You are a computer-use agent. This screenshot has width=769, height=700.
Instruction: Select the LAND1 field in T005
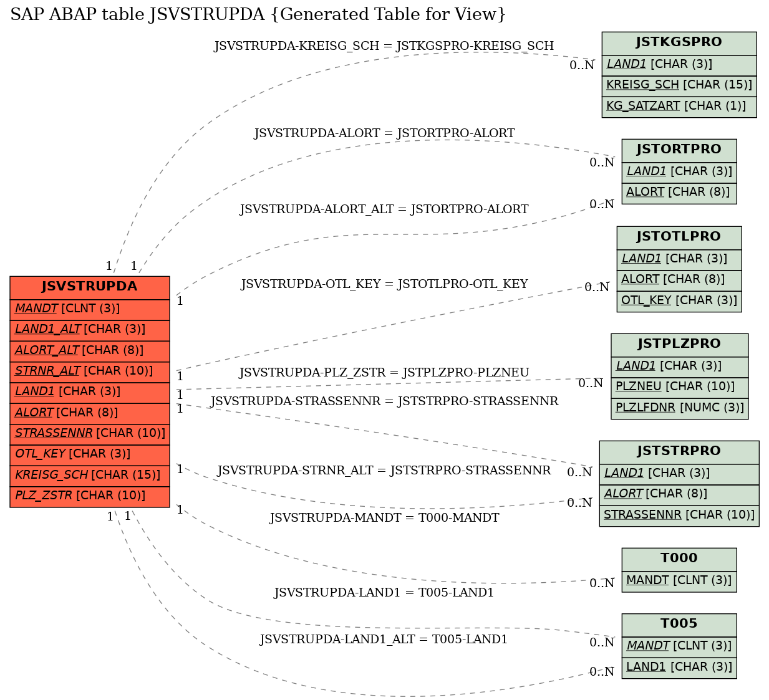(679, 668)
